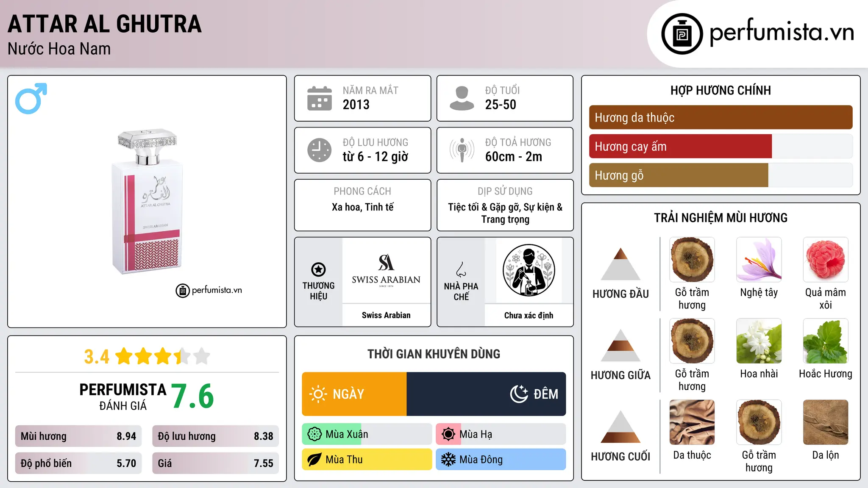Image resolution: width=868 pixels, height=488 pixels.
Task: Click the THỜI GIAN KHUYÊN DÙNG heading
Action: pos(434,354)
